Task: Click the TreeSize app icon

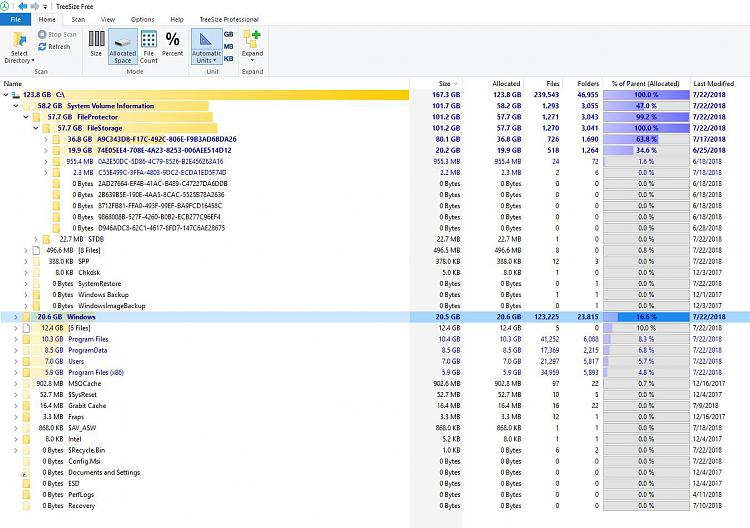Action: coord(5,6)
